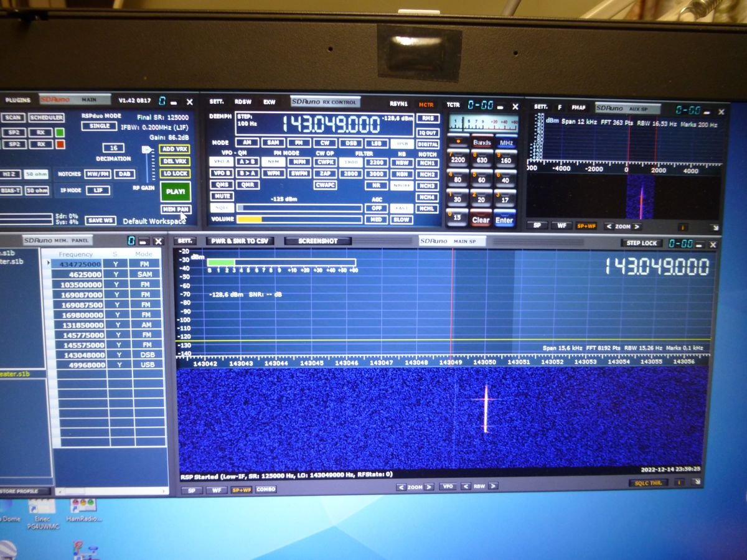Change the IF MODE LIF selector
This screenshot has height=560, width=747.
pos(98,190)
